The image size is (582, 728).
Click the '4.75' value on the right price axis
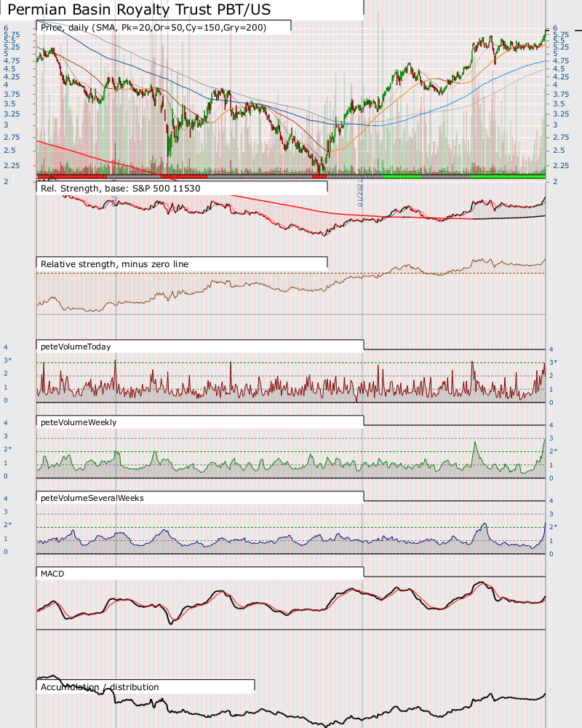click(x=561, y=61)
